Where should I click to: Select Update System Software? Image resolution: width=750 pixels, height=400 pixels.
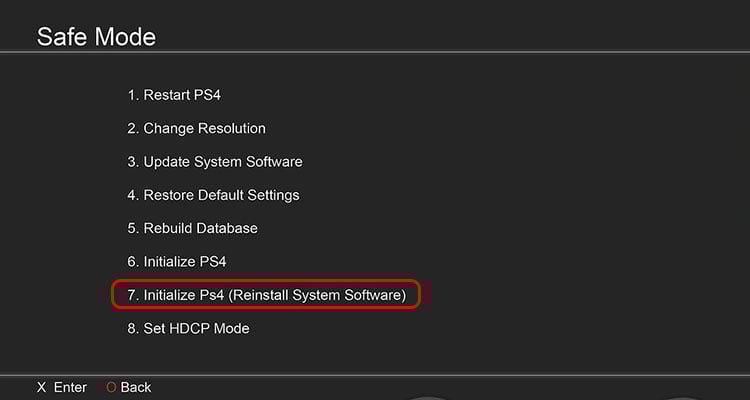pos(215,162)
